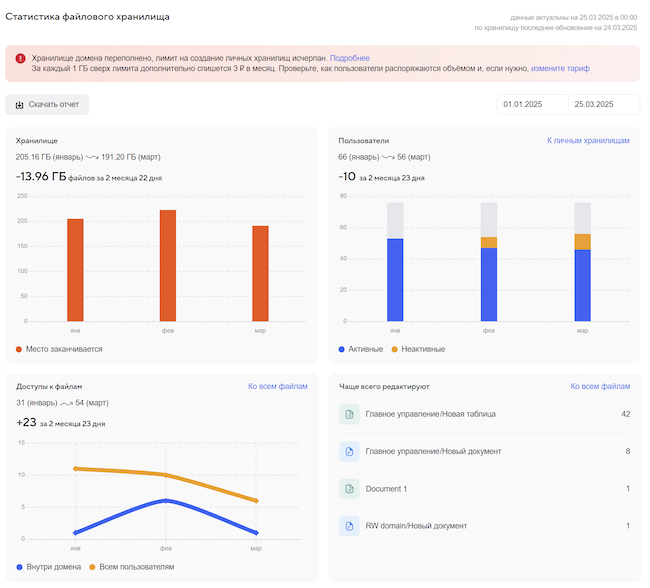Toggle the Неактивные legend marker
The height and width of the screenshot is (588, 650).
pyautogui.click(x=394, y=349)
